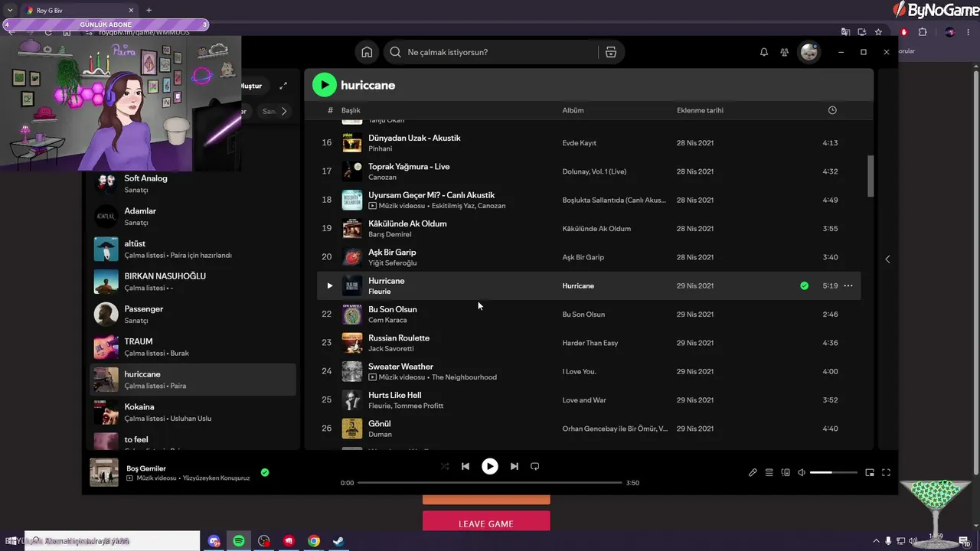Expand the right sidebar chevron
Viewport: 980px width, 551px height.
click(887, 259)
